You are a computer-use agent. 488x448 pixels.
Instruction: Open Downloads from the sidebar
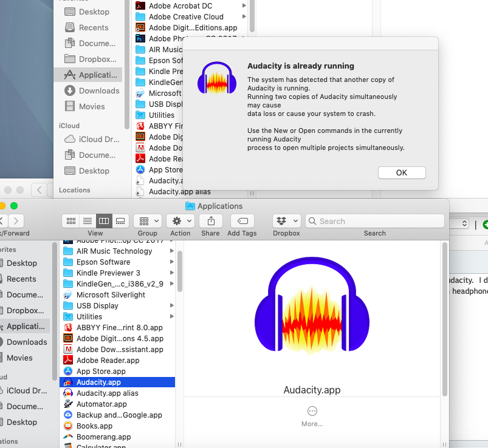point(25,342)
